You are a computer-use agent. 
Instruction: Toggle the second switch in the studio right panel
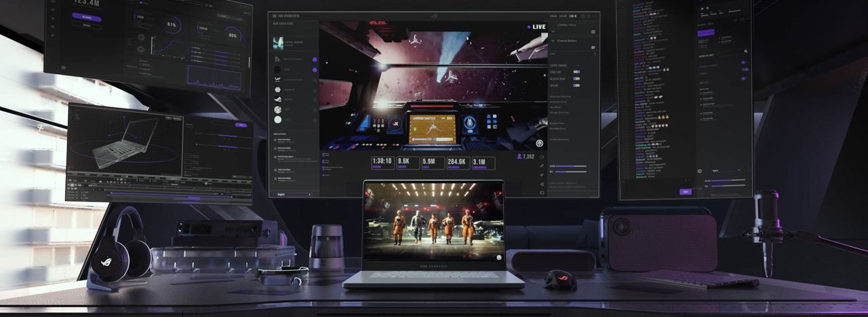point(576,79)
